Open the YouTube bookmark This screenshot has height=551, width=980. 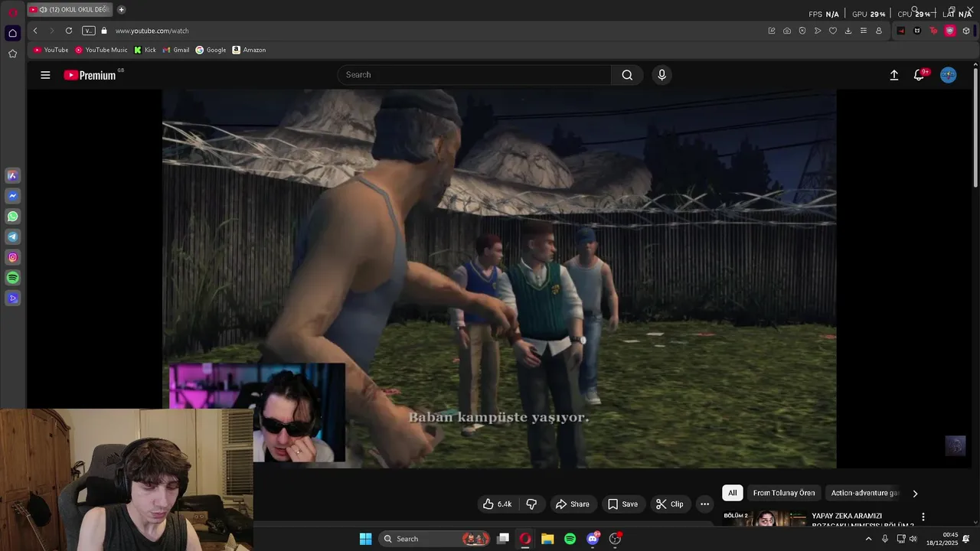pyautogui.click(x=51, y=50)
